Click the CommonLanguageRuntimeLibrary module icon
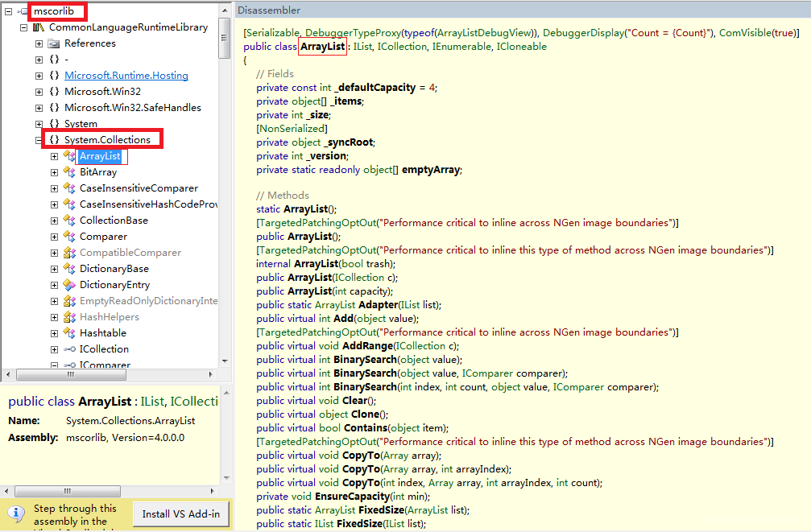Screen dimensions: 811x532 click(39, 27)
